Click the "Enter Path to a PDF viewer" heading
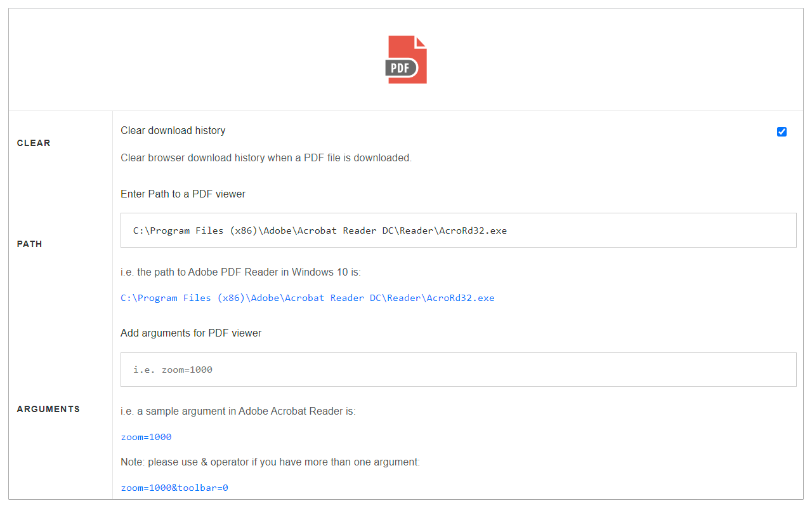 pos(183,194)
